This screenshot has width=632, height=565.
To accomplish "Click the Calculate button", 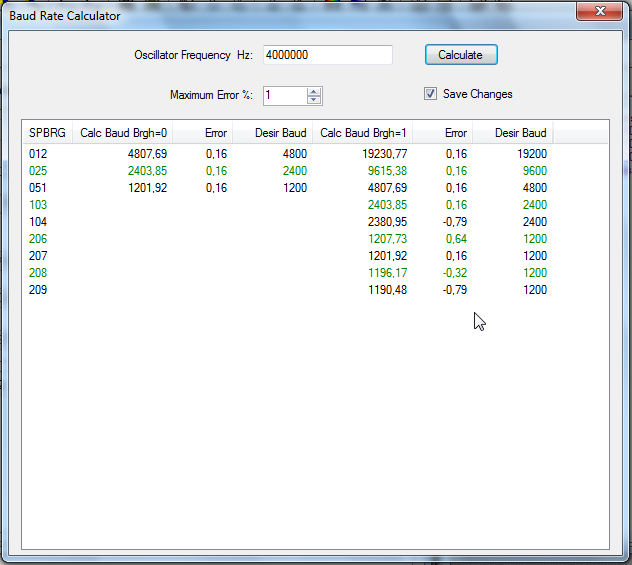I will point(460,55).
